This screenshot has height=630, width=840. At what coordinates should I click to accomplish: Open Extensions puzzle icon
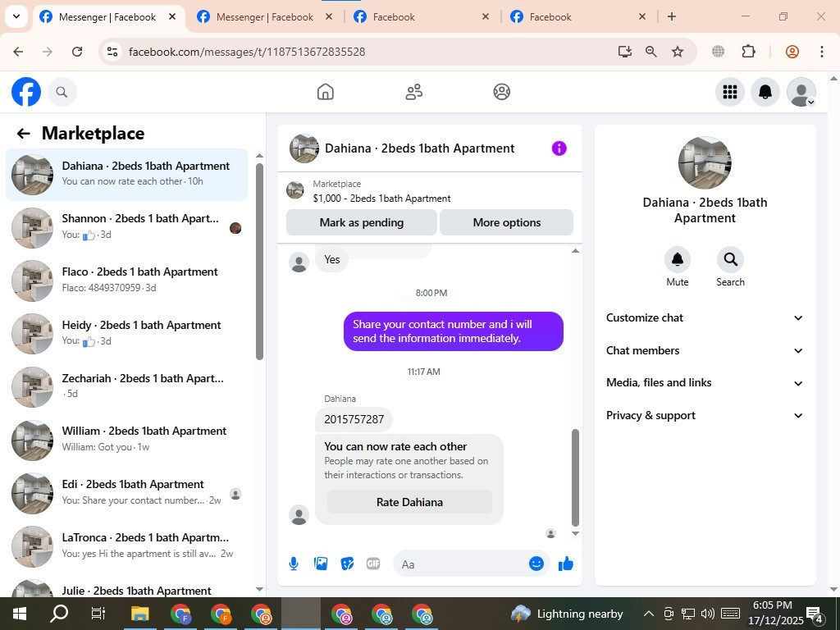coord(748,52)
